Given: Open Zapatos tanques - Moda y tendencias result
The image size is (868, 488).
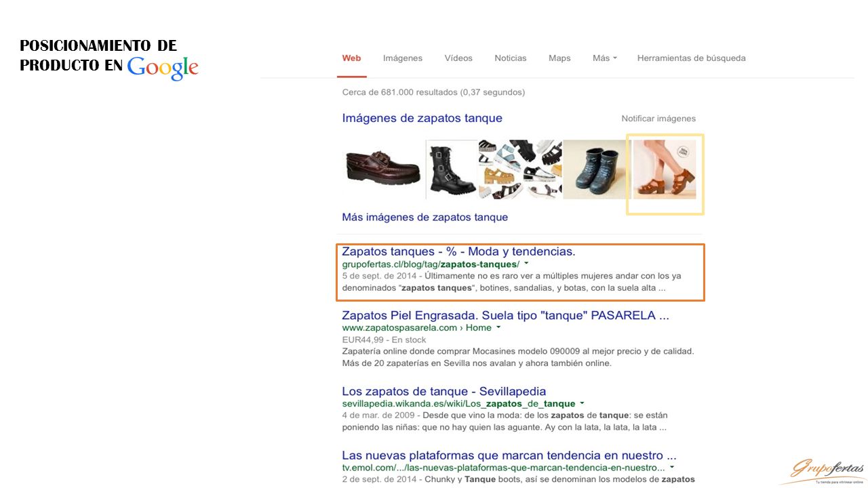Looking at the screenshot, I should 458,251.
